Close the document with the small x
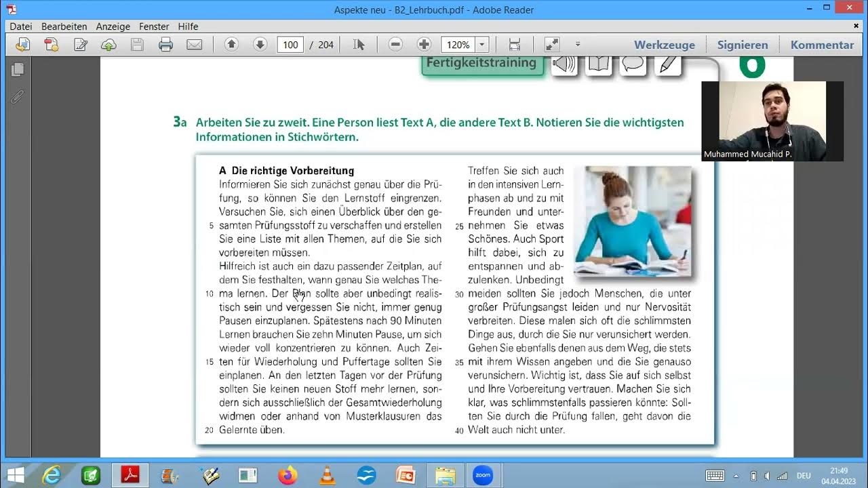The height and width of the screenshot is (488, 868). (x=856, y=26)
